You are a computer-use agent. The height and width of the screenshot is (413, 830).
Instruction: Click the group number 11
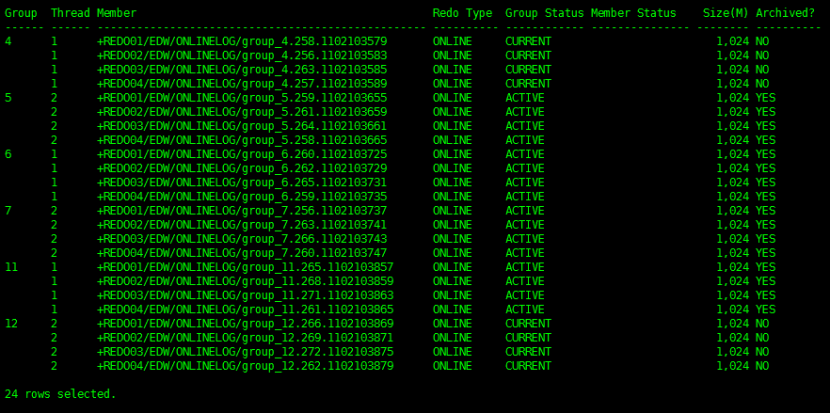11,267
